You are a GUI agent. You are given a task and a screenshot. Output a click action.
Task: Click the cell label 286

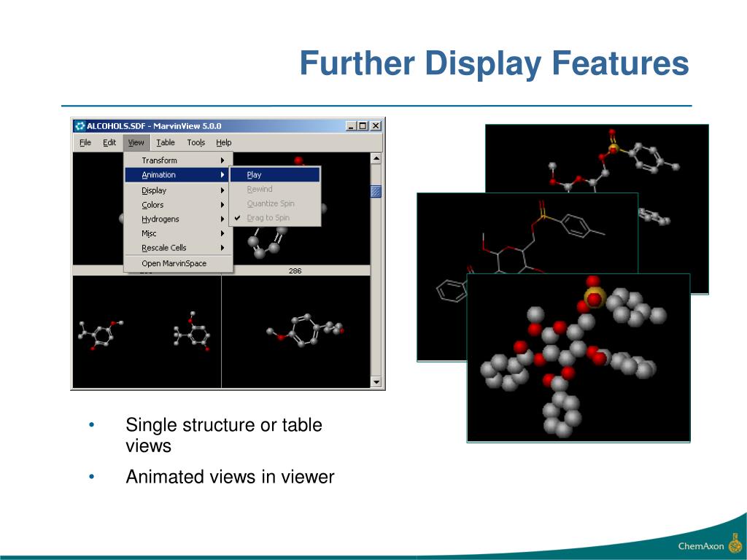pyautogui.click(x=295, y=271)
